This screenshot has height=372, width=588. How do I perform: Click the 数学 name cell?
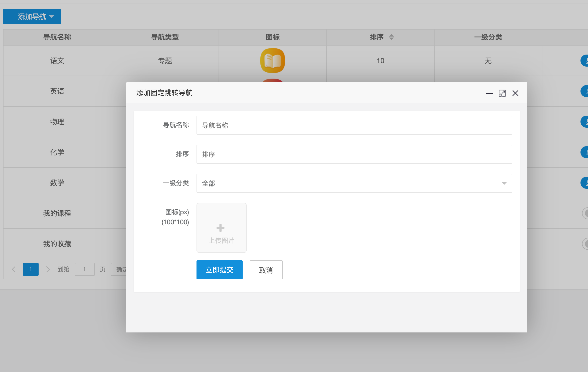(57, 183)
